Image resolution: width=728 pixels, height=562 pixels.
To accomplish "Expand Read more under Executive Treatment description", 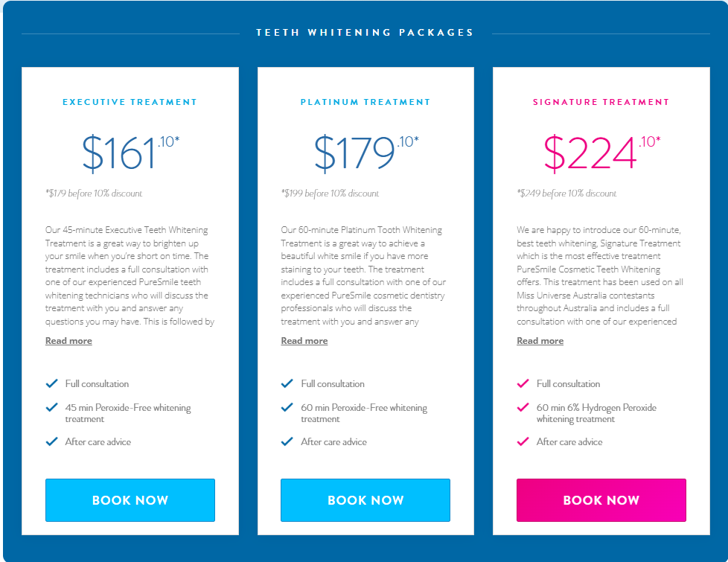I will coord(68,341).
